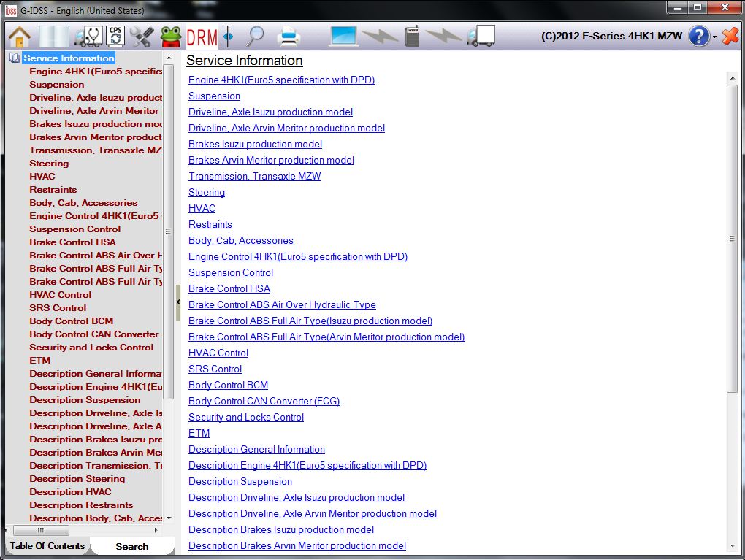Image resolution: width=745 pixels, height=560 pixels.
Task: Click the interface module device icon
Action: (412, 36)
